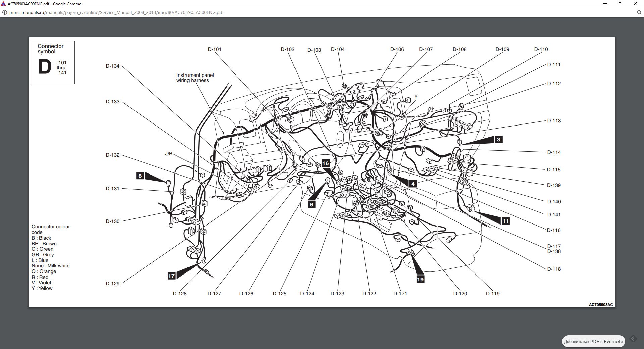The width and height of the screenshot is (644, 349).
Task: Click the Connector symbol D legend box
Action: click(53, 62)
